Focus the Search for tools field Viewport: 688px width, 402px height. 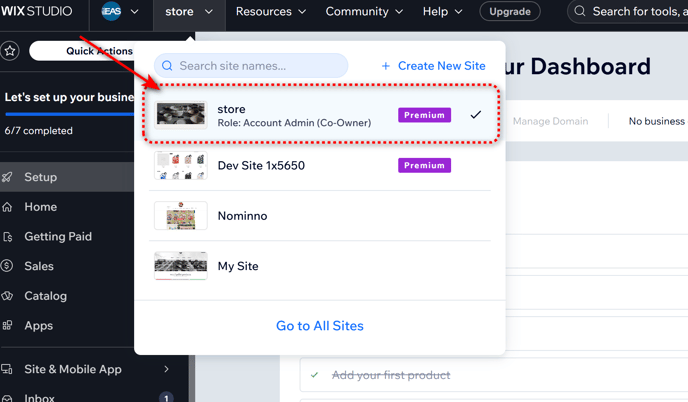[x=627, y=11]
